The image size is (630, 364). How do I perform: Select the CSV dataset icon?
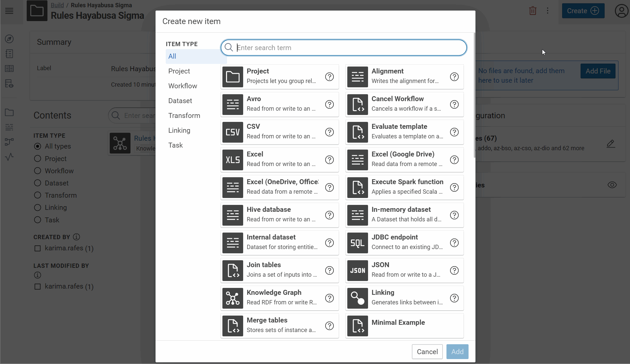click(x=233, y=132)
